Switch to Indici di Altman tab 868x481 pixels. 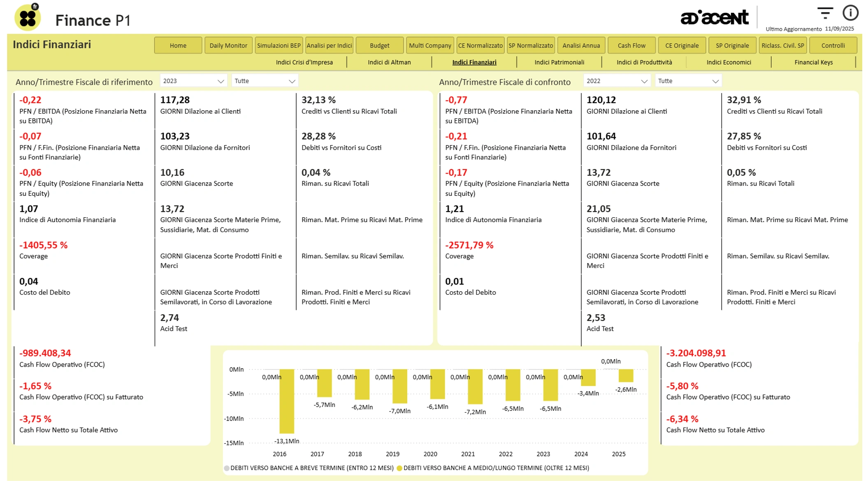click(389, 62)
